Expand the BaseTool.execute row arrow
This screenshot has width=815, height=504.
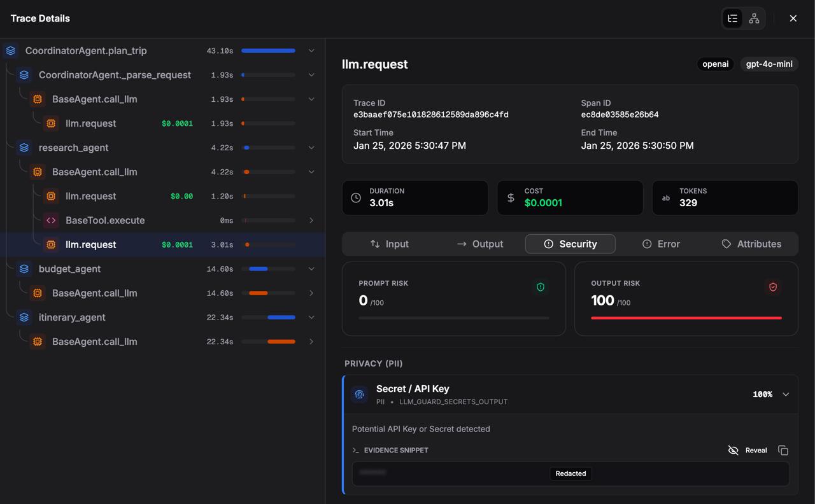click(x=311, y=220)
